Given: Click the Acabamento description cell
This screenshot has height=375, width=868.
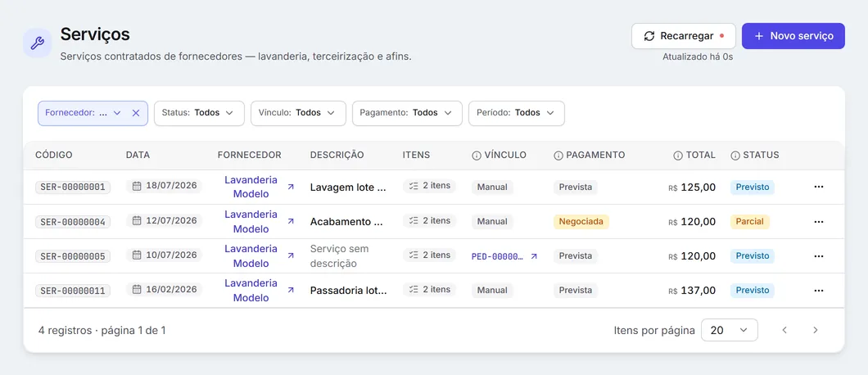Looking at the screenshot, I should pyautogui.click(x=346, y=222).
